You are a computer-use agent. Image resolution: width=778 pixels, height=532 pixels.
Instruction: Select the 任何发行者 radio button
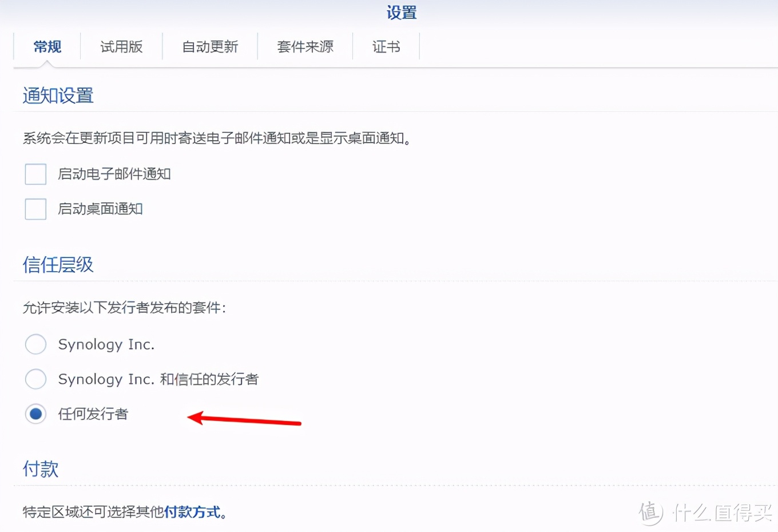click(35, 414)
